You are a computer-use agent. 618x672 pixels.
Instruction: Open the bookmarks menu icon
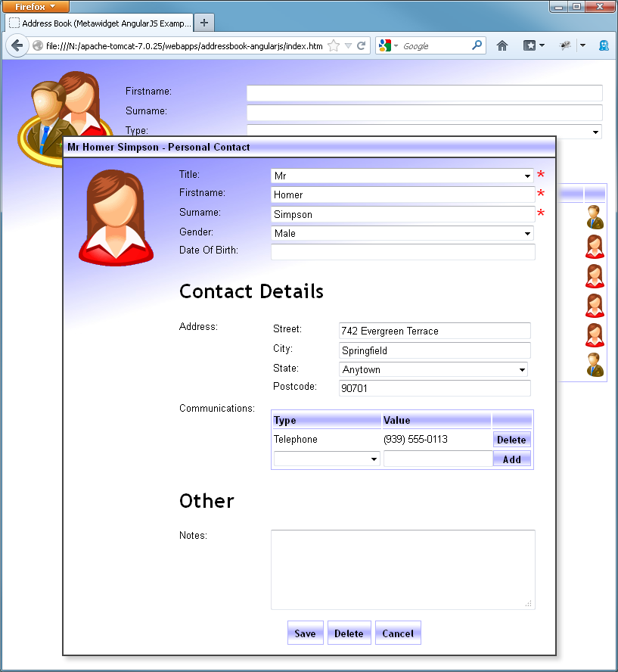click(529, 45)
